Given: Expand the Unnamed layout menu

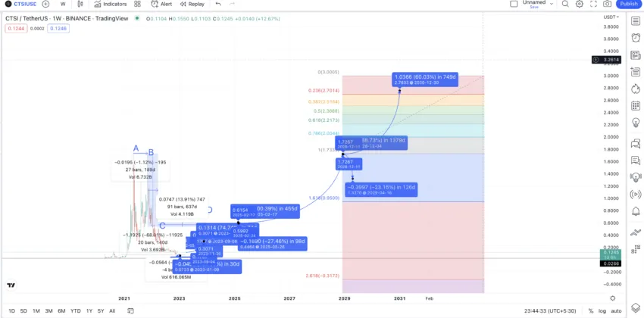Looking at the screenshot, I should pyautogui.click(x=552, y=4).
